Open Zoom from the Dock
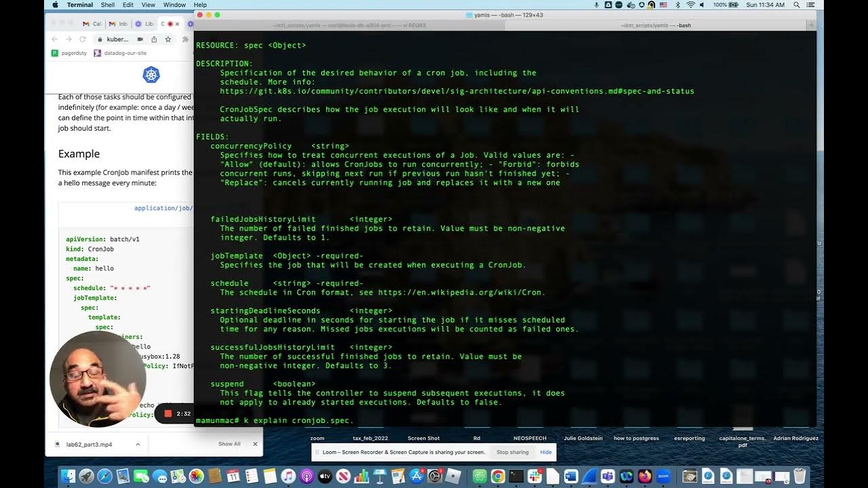Image resolution: width=868 pixels, height=488 pixels. click(663, 476)
